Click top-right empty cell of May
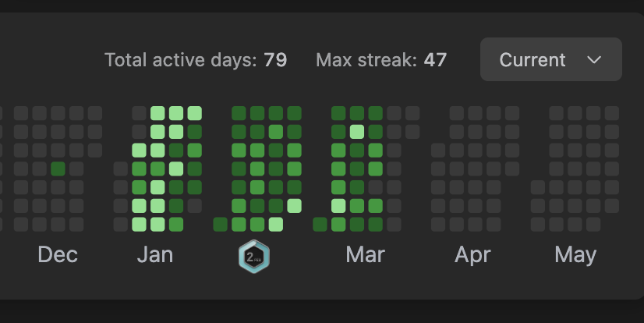The height and width of the screenshot is (323, 644). (612, 113)
